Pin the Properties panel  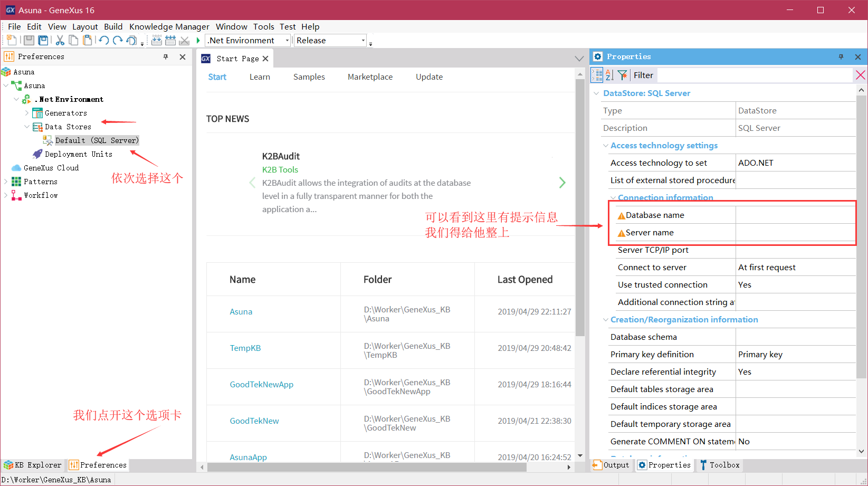point(841,56)
